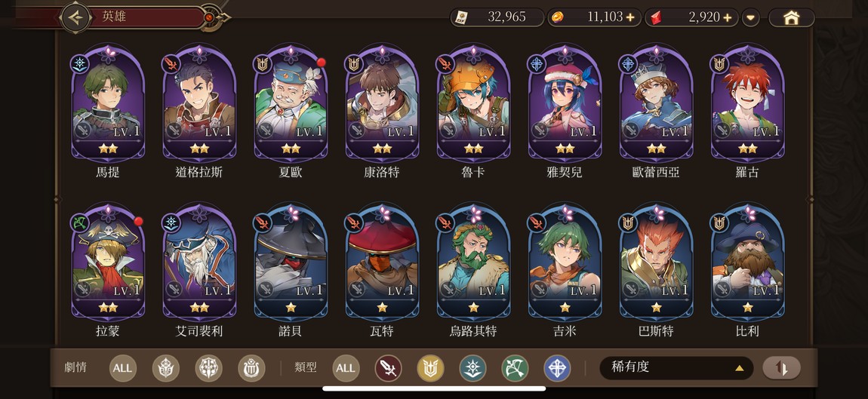Tap the back arrow beside 英雄
Screen dimensions: 868x399
point(76,17)
